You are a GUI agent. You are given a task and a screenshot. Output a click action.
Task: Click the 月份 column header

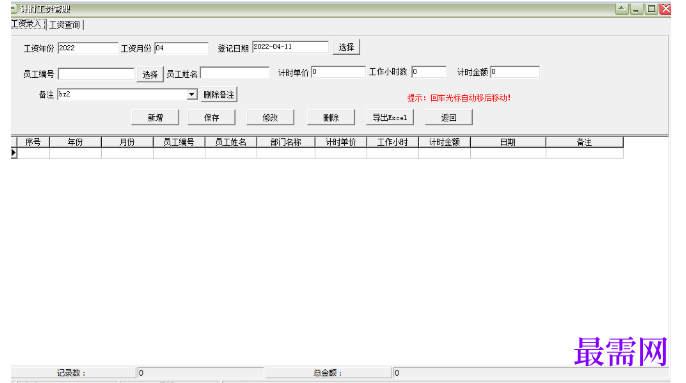127,142
